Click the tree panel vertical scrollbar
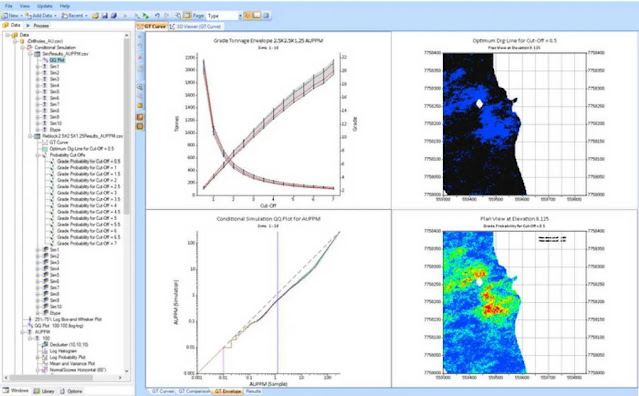639x396 pixels. [126, 126]
